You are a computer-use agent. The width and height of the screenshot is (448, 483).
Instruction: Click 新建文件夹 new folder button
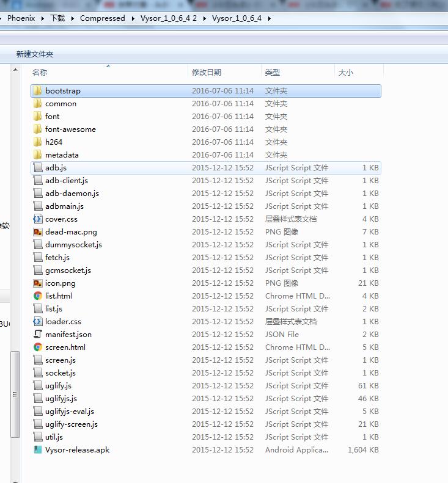(35, 54)
